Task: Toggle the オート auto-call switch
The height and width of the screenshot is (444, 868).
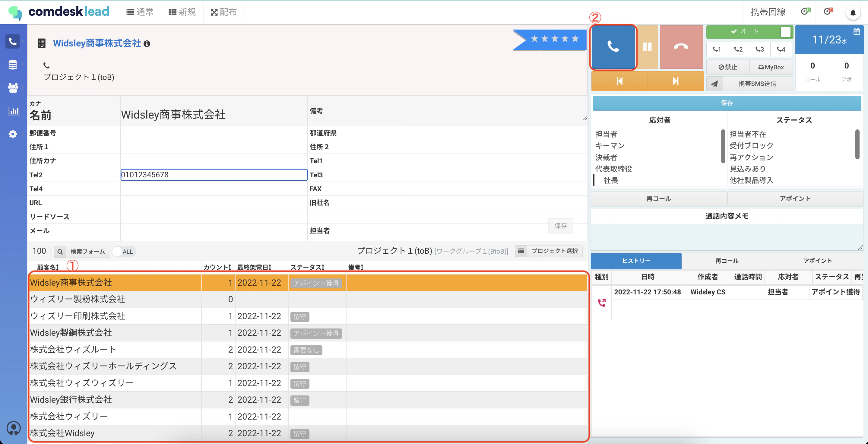Action: click(x=785, y=32)
